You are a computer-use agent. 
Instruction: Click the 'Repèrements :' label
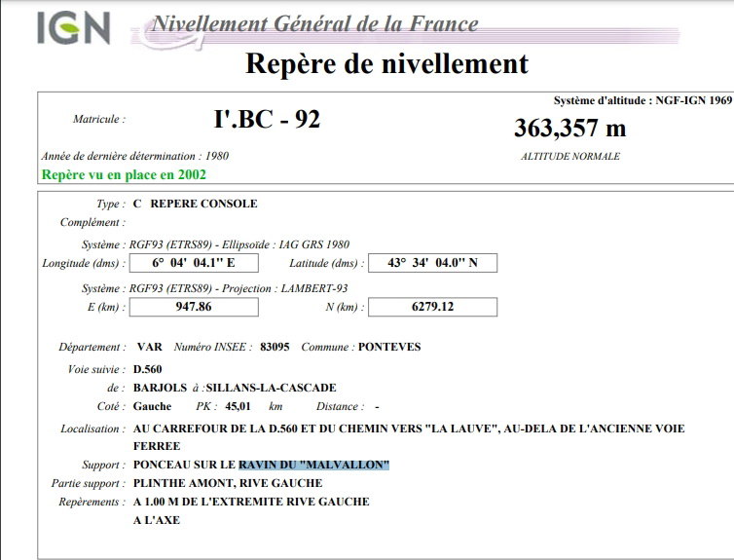92,502
